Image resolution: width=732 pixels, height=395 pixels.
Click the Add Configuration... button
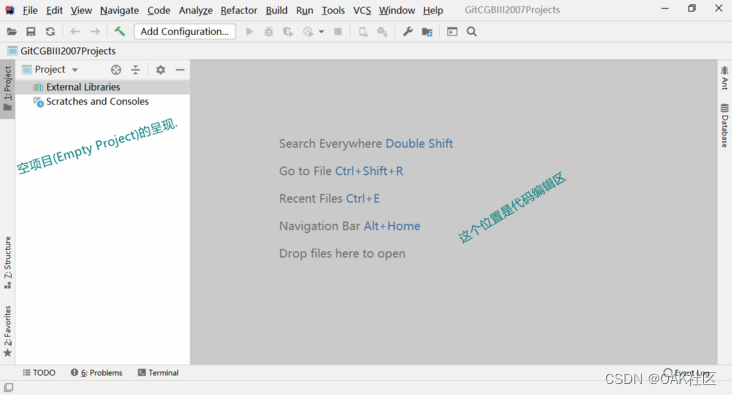185,31
